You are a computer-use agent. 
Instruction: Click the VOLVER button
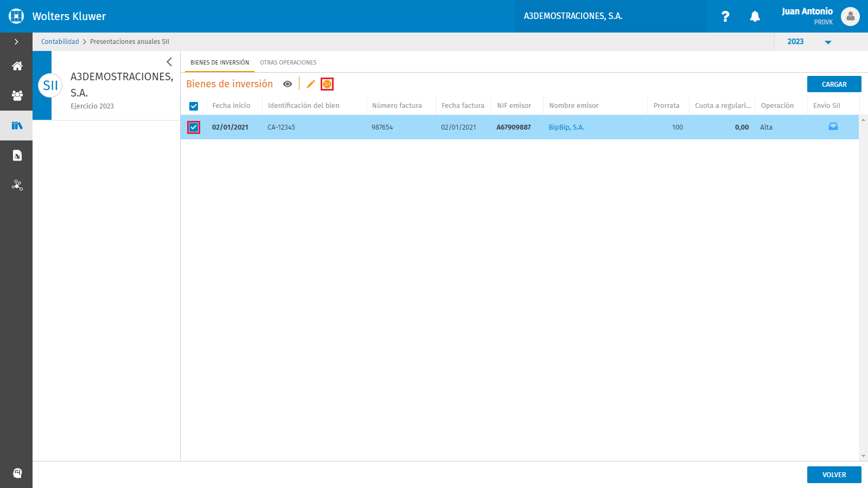[834, 474]
